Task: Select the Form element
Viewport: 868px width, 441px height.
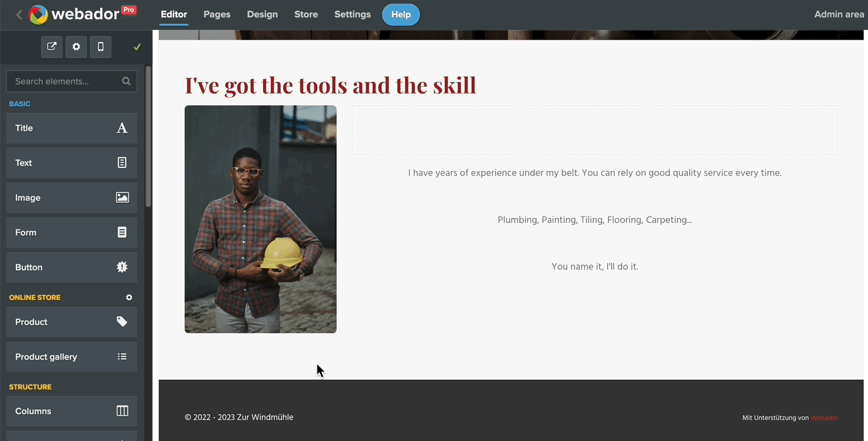Action: (71, 233)
